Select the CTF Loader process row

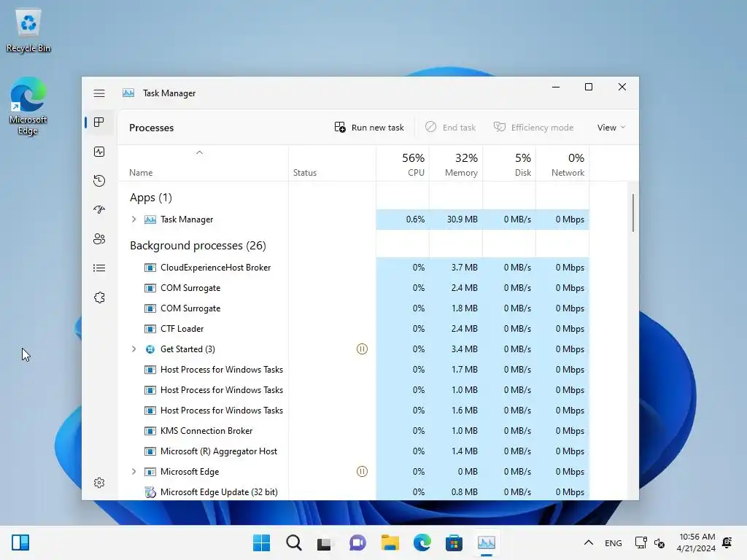point(354,329)
